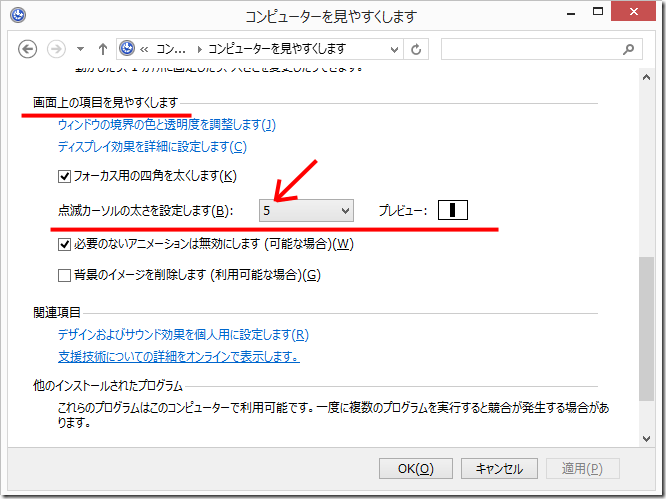Image resolution: width=666 pixels, height=499 pixels.
Task: Click the Forward navigation arrow
Action: click(x=56, y=48)
